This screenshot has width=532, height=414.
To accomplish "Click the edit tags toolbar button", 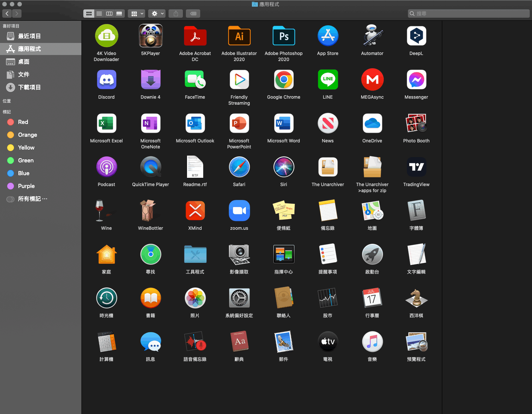I will point(193,14).
